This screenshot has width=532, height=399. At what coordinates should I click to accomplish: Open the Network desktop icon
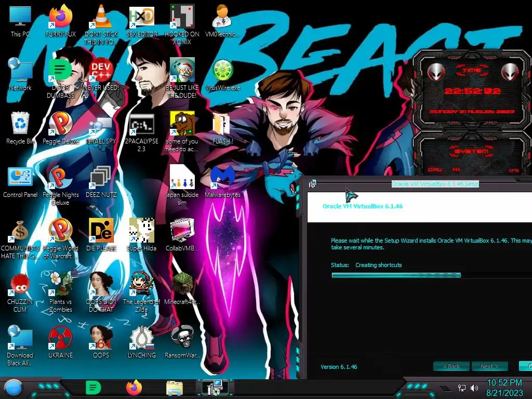tap(20, 74)
